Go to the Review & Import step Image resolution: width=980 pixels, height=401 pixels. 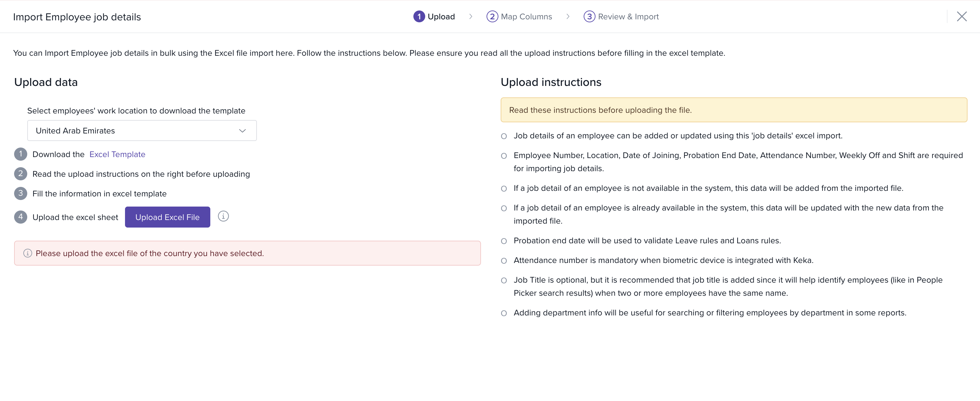tap(628, 17)
